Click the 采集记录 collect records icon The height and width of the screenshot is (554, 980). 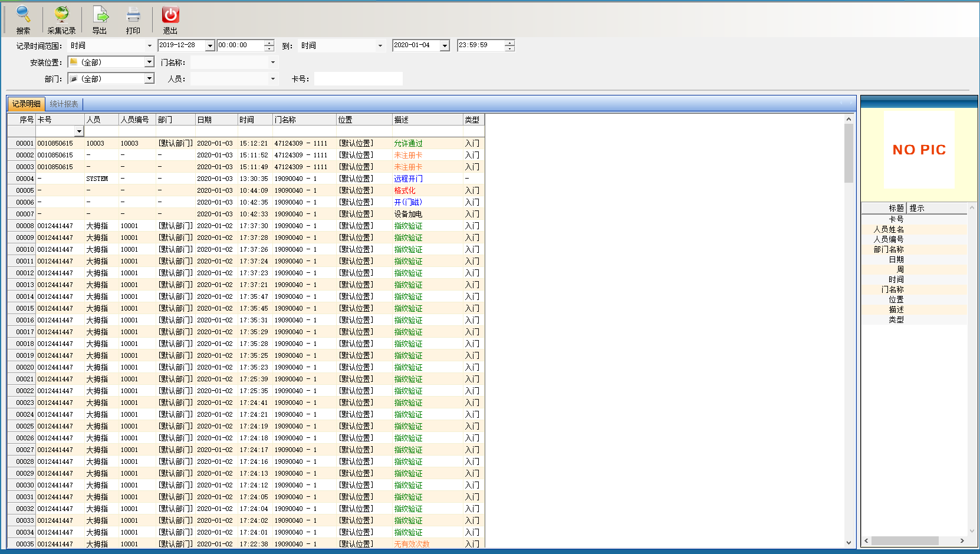tap(61, 15)
